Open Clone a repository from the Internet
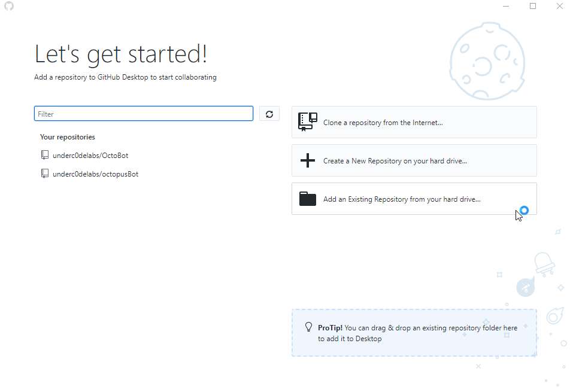Image resolution: width=573 pixels, height=392 pixels. point(414,122)
